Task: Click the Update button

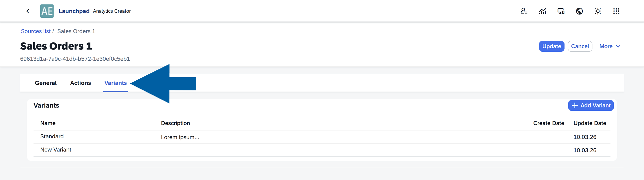Action: 551,46
